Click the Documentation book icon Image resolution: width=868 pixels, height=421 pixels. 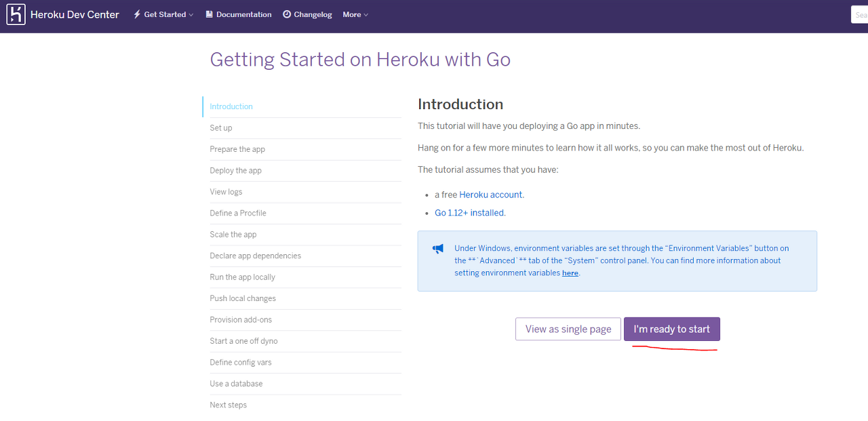[210, 14]
